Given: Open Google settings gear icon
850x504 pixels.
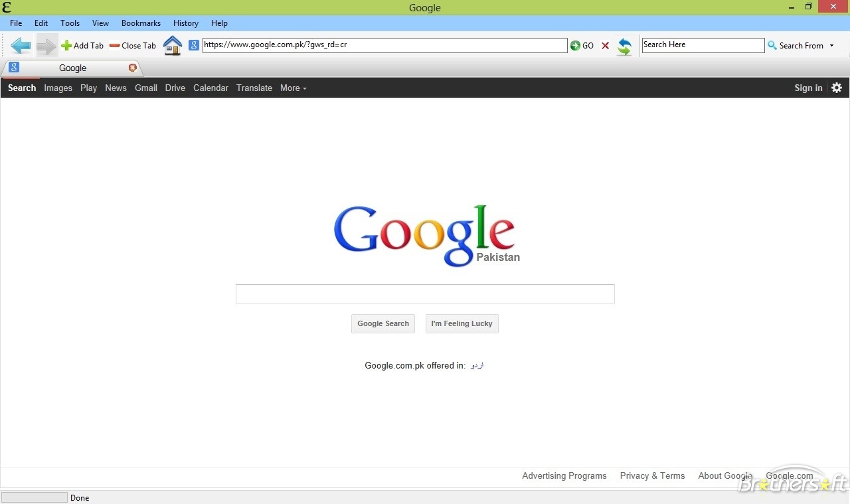Looking at the screenshot, I should coord(837,88).
